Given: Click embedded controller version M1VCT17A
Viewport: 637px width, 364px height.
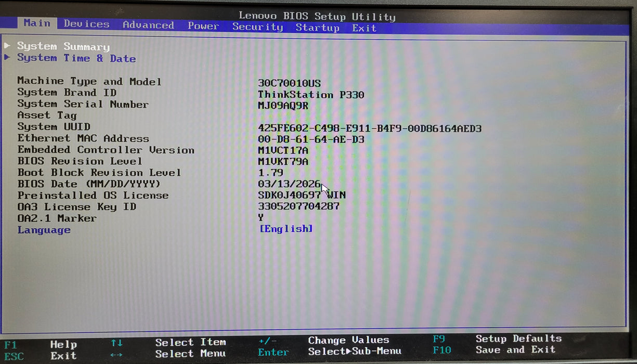Looking at the screenshot, I should point(283,150).
